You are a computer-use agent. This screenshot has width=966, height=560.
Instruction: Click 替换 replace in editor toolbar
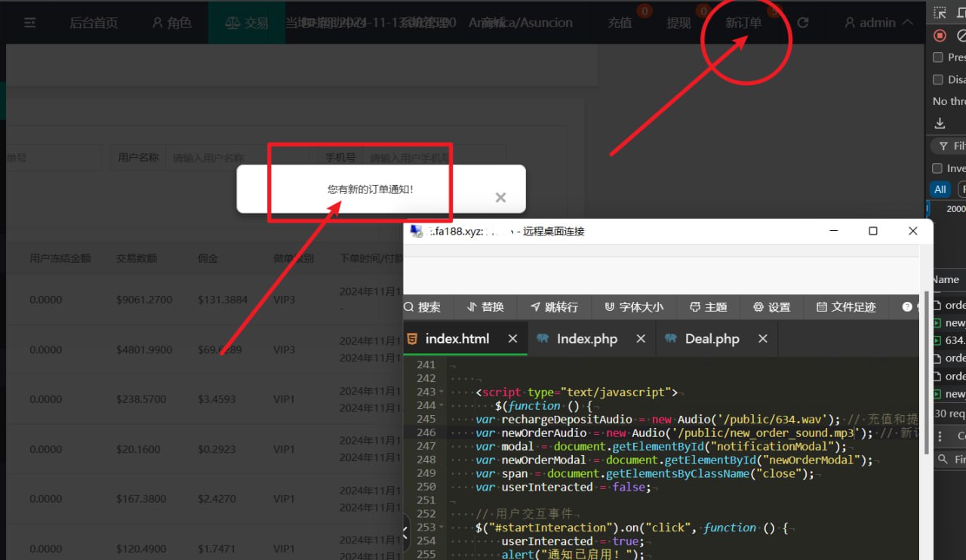click(485, 306)
